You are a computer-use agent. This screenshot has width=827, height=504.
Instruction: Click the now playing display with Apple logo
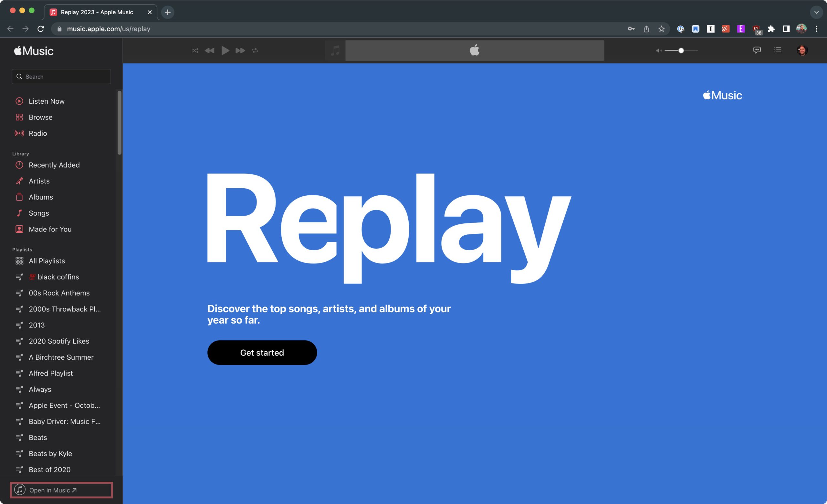475,51
